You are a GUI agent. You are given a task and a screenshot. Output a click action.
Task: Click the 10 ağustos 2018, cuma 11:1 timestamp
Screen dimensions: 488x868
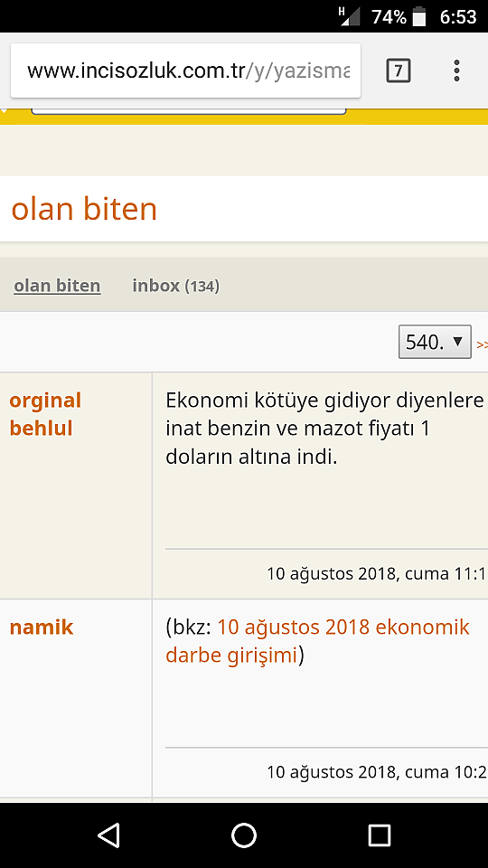click(377, 573)
